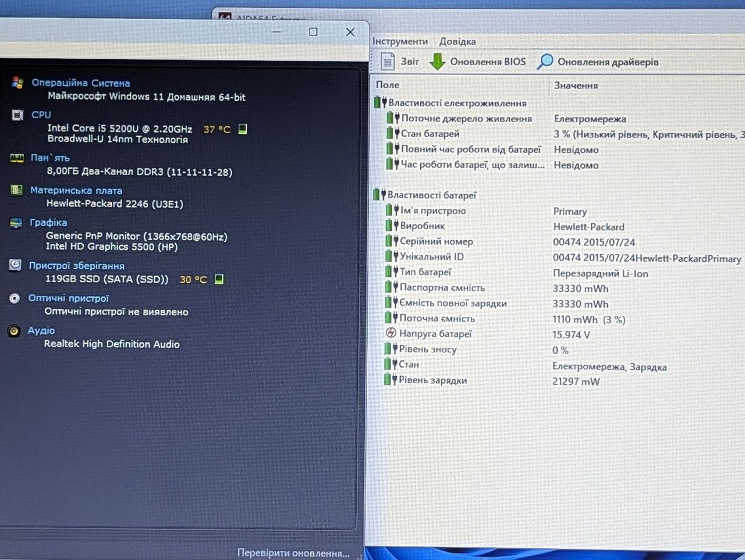745x560 pixels.
Task: Click the 15.974 V voltage value
Action: pyautogui.click(x=571, y=334)
